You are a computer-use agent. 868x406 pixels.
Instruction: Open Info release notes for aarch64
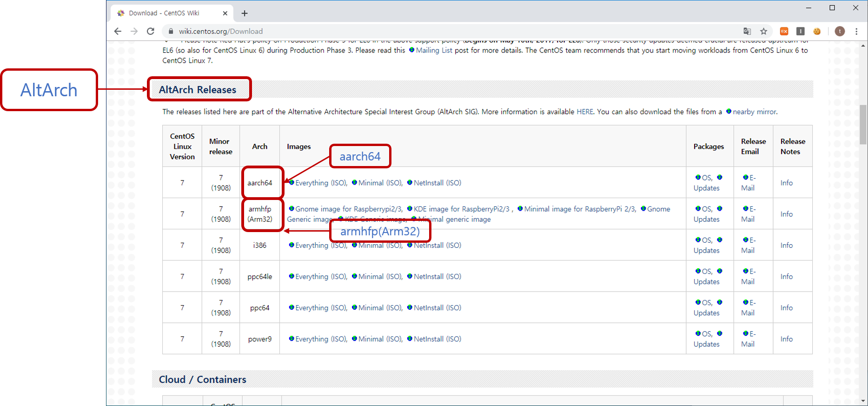tap(787, 183)
